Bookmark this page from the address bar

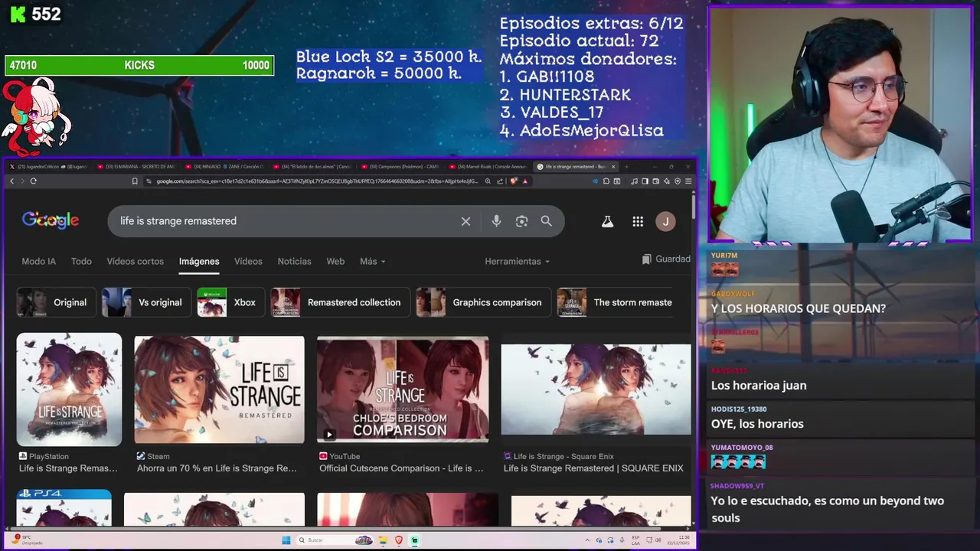[x=135, y=181]
